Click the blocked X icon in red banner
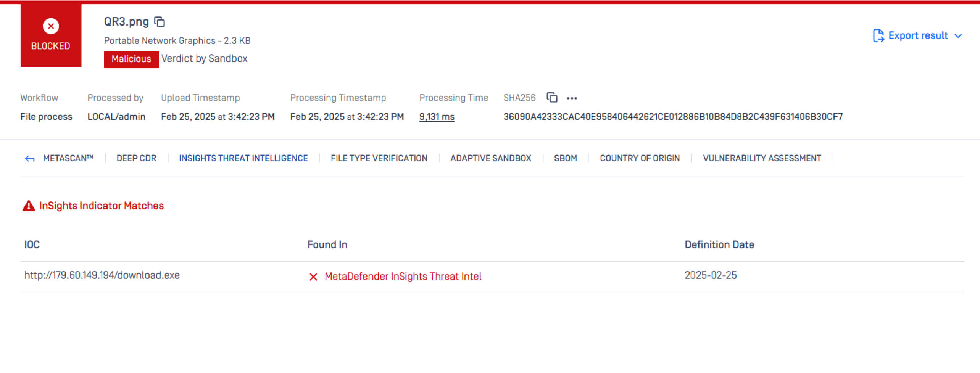Viewport: 980px width, 373px height. [50, 26]
